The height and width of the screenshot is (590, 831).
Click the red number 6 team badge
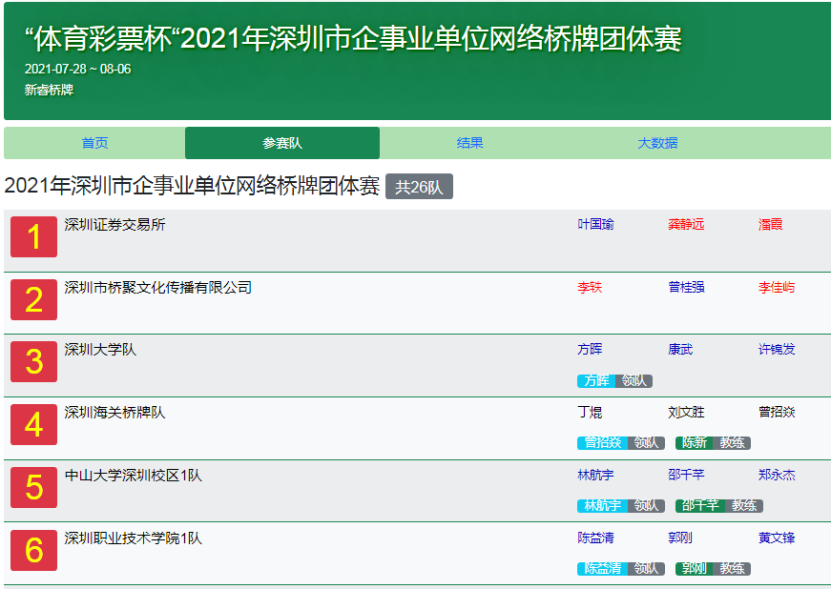point(34,550)
